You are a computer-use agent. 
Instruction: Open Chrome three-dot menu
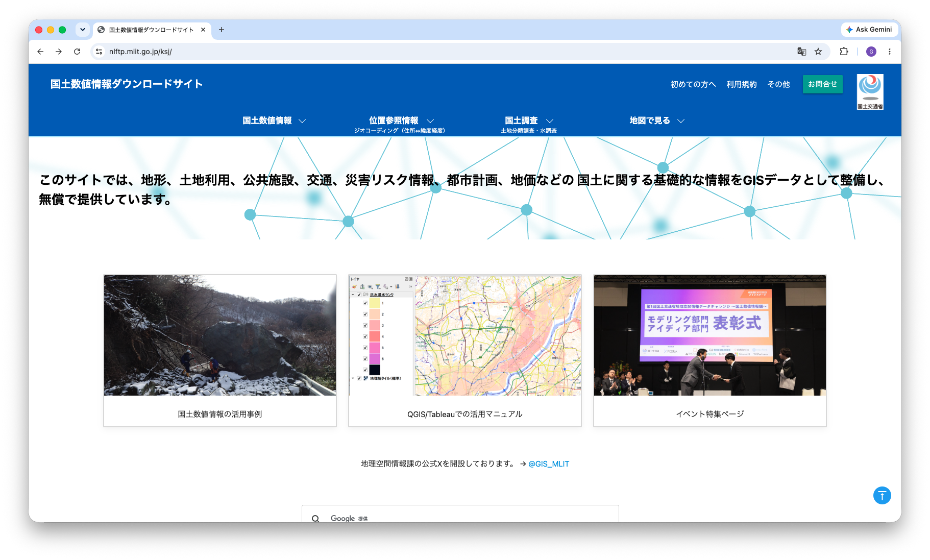point(889,52)
